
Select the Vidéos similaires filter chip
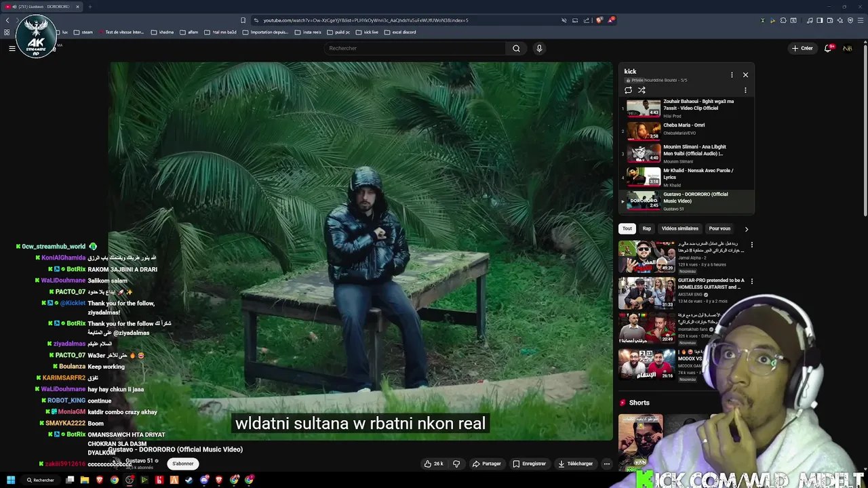679,228
